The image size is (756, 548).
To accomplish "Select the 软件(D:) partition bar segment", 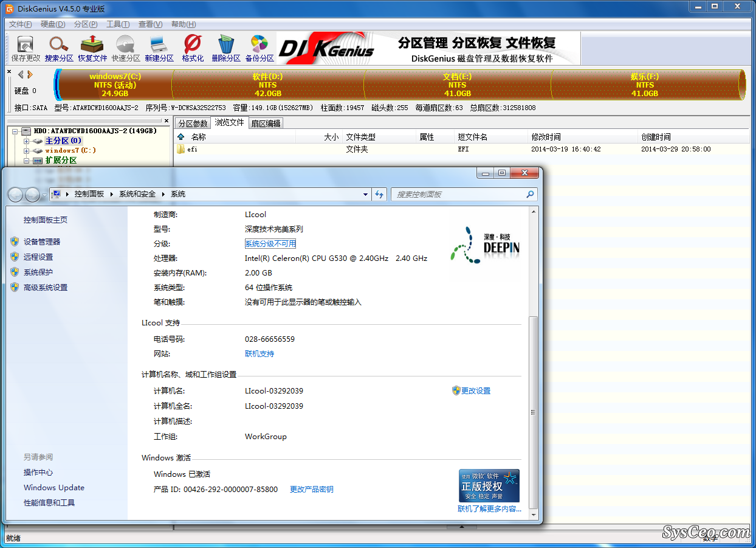I will click(x=268, y=85).
